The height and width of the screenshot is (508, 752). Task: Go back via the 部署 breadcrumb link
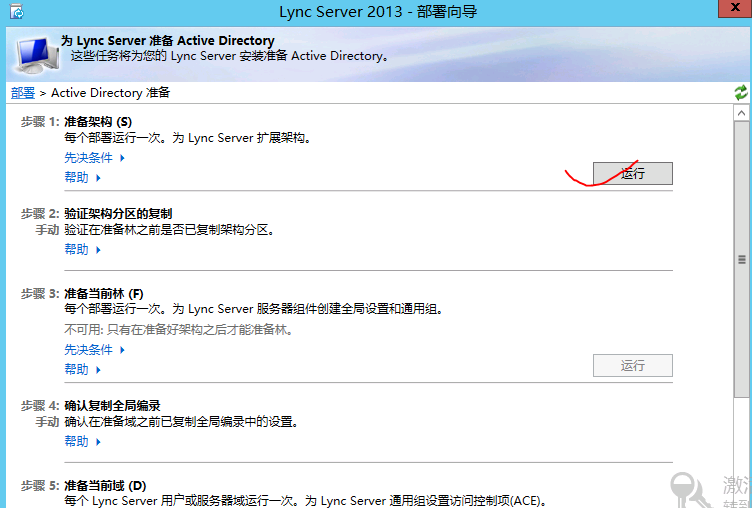(23, 93)
